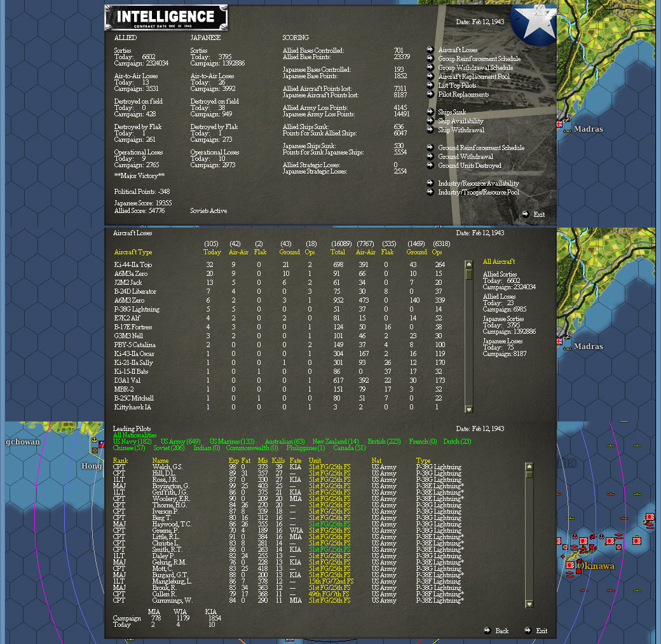Select the P-38G Lightning aircraft row
Screen dimensions: 661x644
280,309
